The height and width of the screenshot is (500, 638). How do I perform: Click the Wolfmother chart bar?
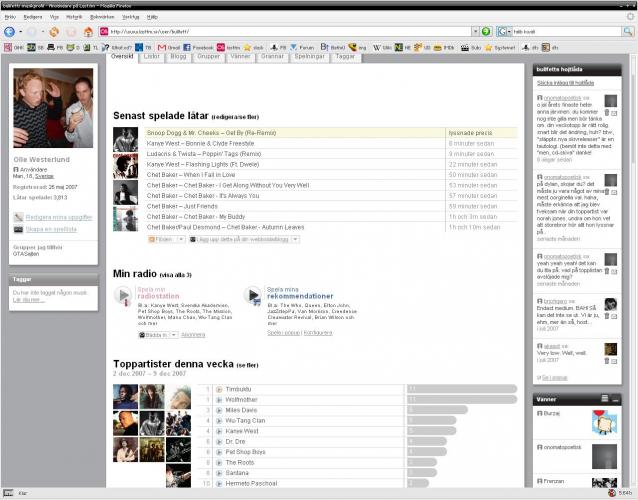[x=460, y=399]
